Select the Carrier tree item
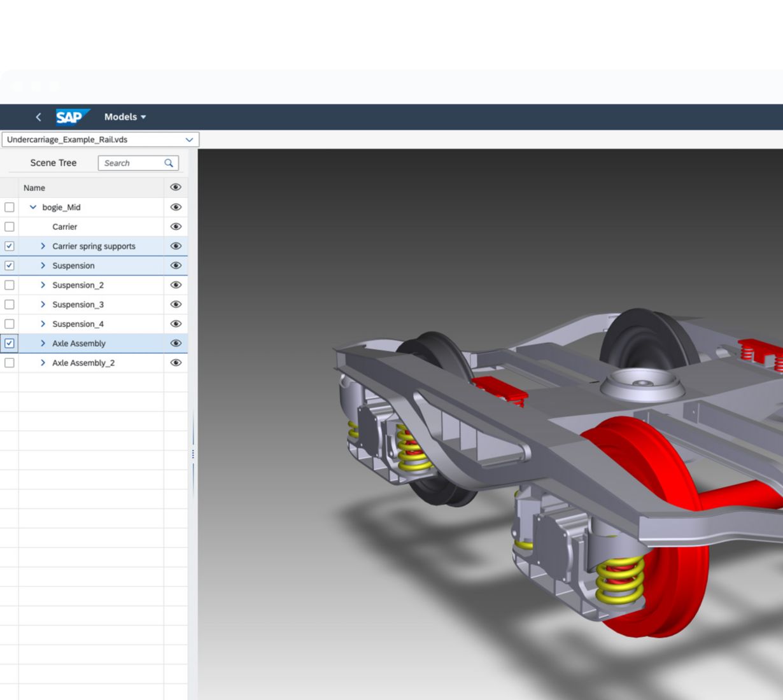The height and width of the screenshot is (700, 783). (x=64, y=227)
